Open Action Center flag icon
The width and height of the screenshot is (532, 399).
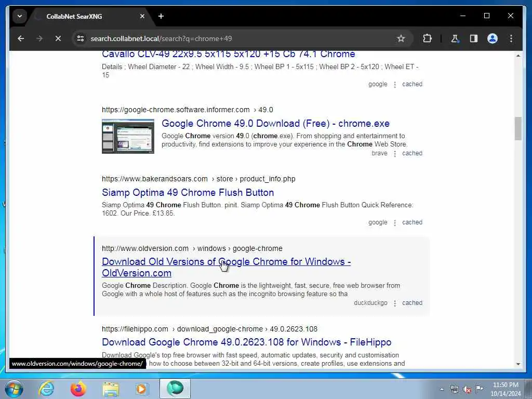(480, 389)
